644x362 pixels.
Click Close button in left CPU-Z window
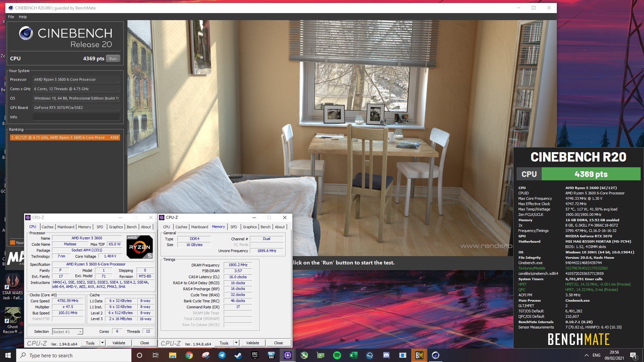coord(145,343)
